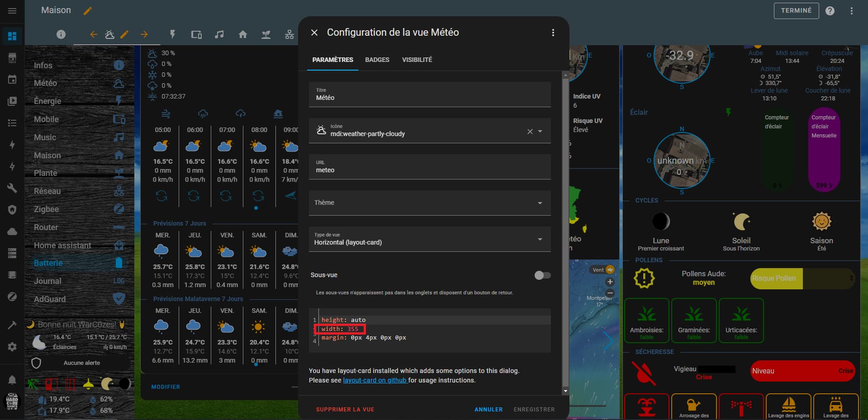The height and width of the screenshot is (420, 868).
Task: Open the music note view tab
Action: (x=219, y=34)
